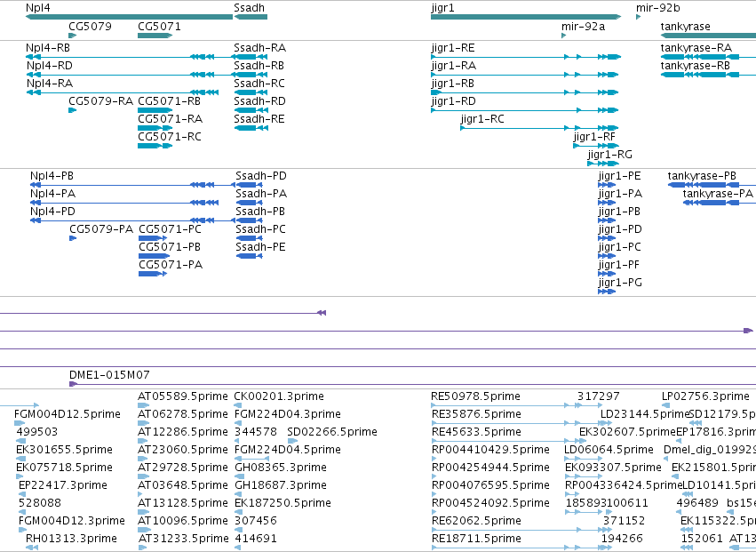This screenshot has height=552, width=756.
Task: Click protein CG5071-PC
Action: [153, 239]
